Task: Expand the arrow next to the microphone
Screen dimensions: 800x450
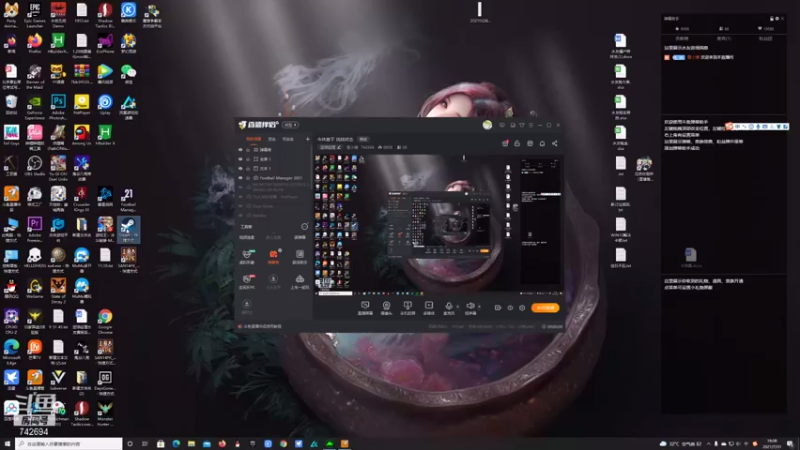Action: [x=457, y=306]
